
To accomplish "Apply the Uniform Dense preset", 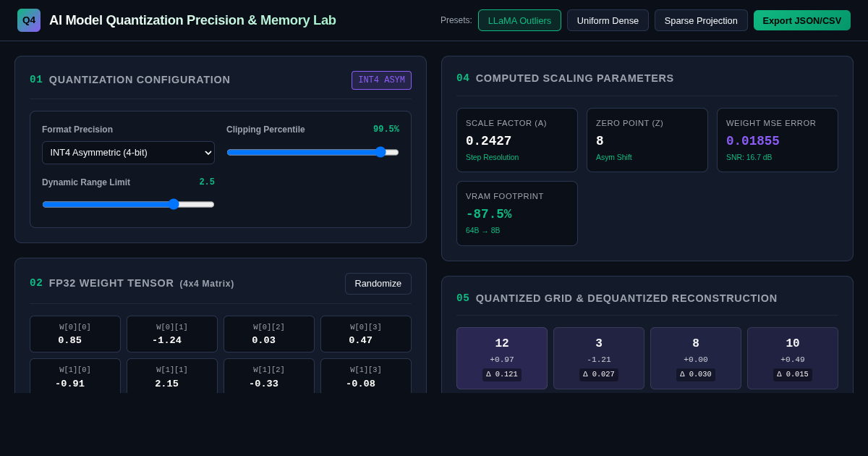I will 608,20.
